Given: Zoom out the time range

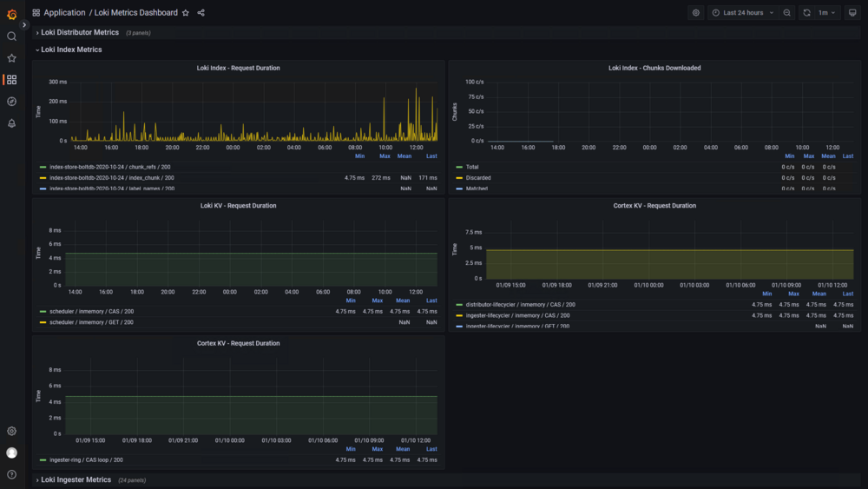Looking at the screenshot, I should 786,13.
